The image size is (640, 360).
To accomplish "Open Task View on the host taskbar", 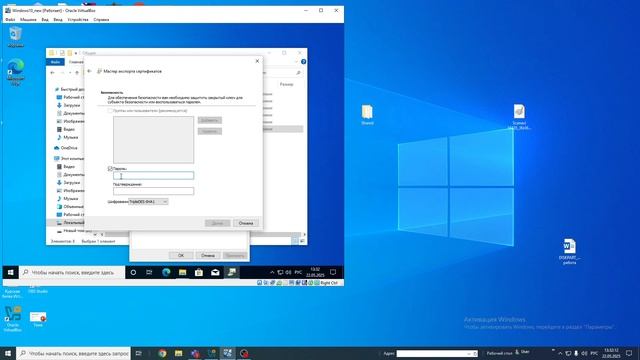I will 138,353.
